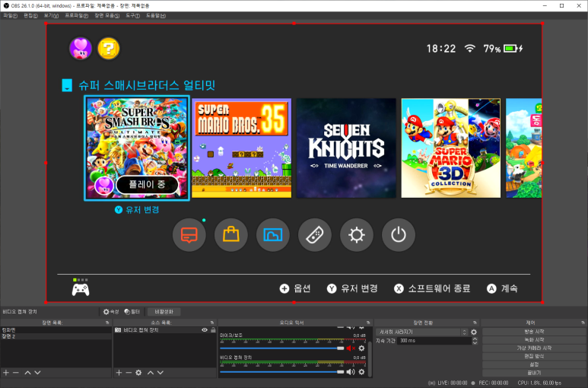Viewport: 588px width, 388px height.
Task: Unmute the 마이크/보조 audio channel
Action: (x=351, y=348)
